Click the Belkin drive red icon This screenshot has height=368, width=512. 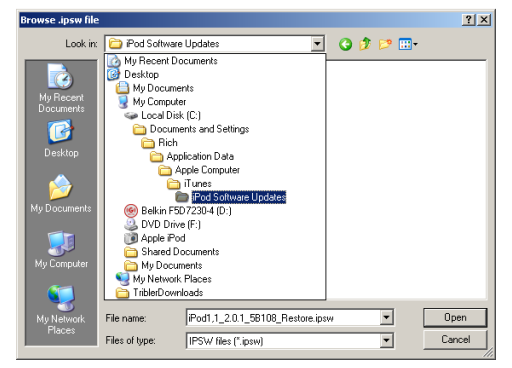[x=131, y=211]
